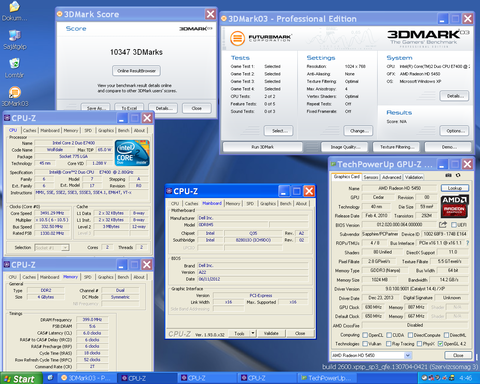Click the BIOS export share icon

tap(443, 225)
